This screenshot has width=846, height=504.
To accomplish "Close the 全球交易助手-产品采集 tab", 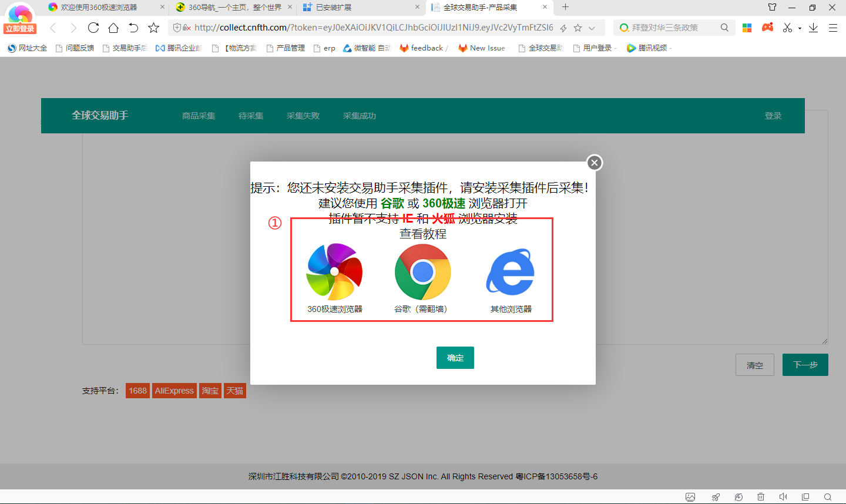I will 545,7.
